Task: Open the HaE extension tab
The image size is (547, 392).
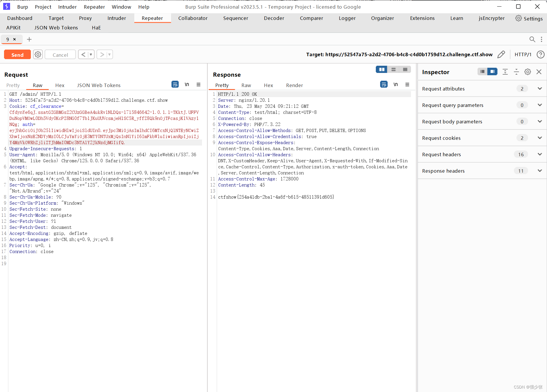Action: tap(96, 28)
